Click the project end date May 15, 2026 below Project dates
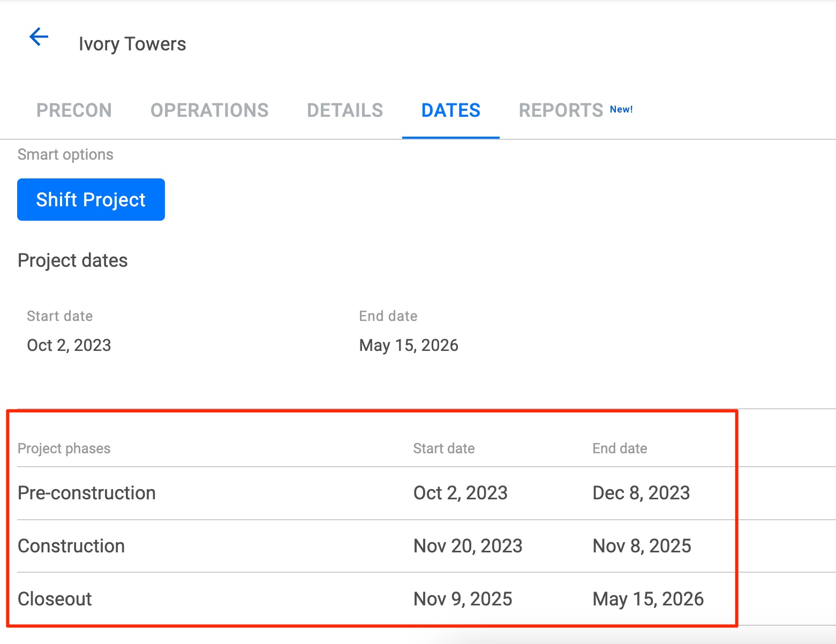This screenshot has height=644, width=836. tap(409, 345)
